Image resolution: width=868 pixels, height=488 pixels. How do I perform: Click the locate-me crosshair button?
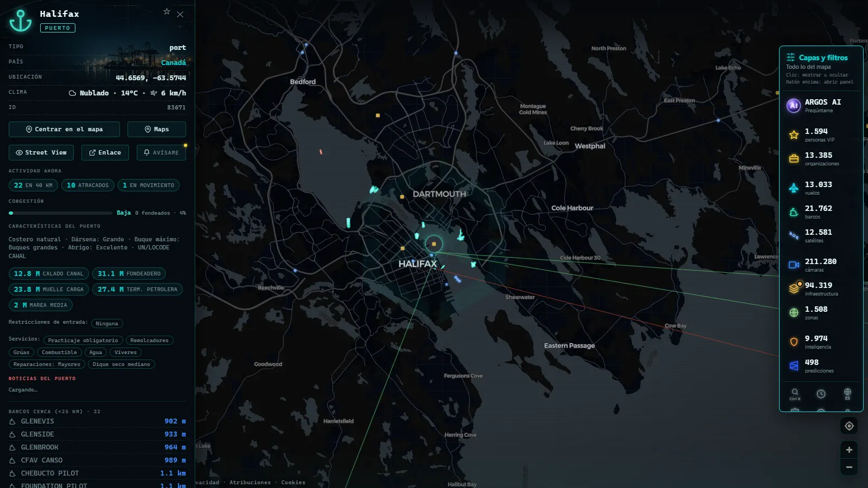point(849,426)
